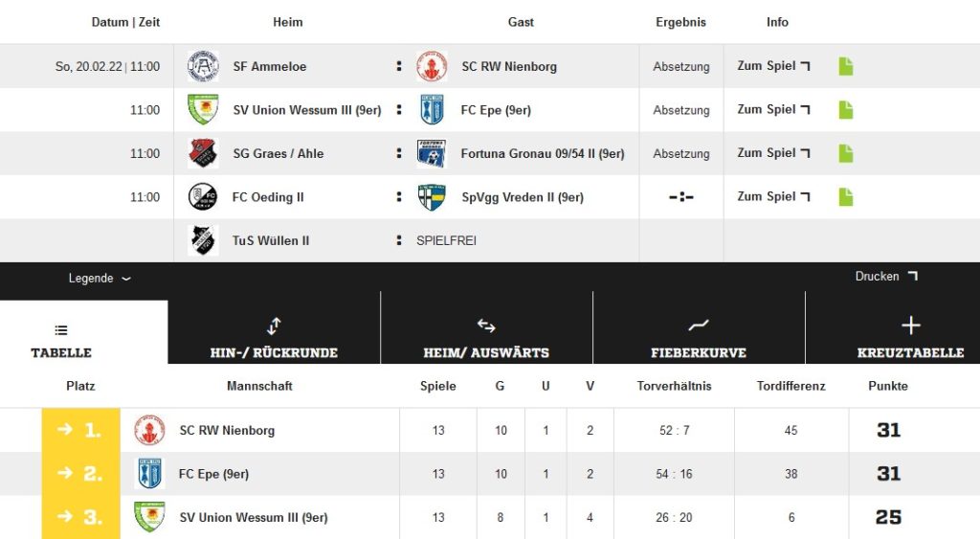This screenshot has width=980, height=539.
Task: Open green document icon for Union Wessum match
Action: coord(846,110)
